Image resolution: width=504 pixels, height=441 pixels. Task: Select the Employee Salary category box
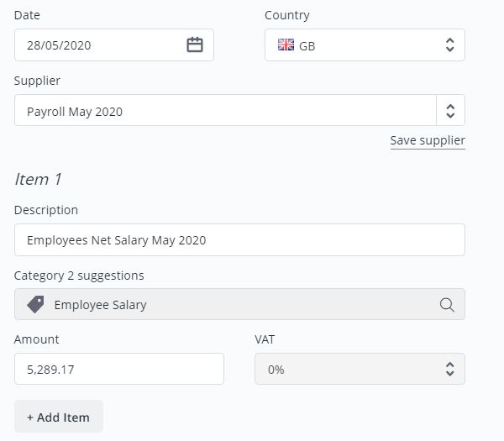pos(239,304)
